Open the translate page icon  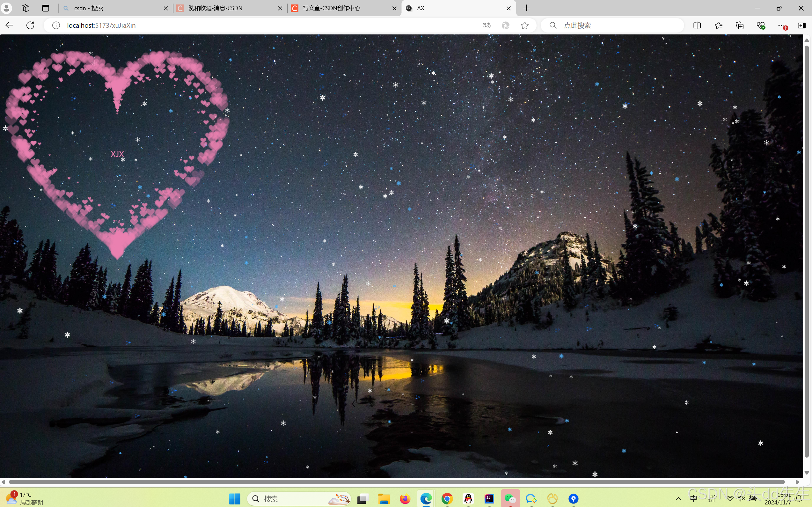pos(486,25)
